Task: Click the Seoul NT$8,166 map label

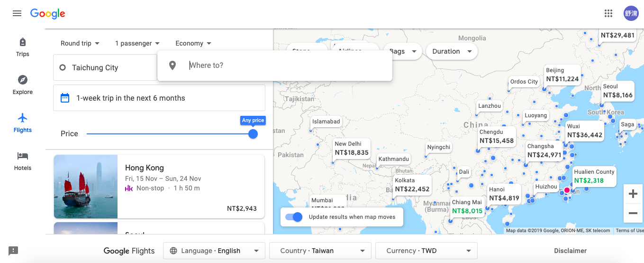Action: pos(617,91)
